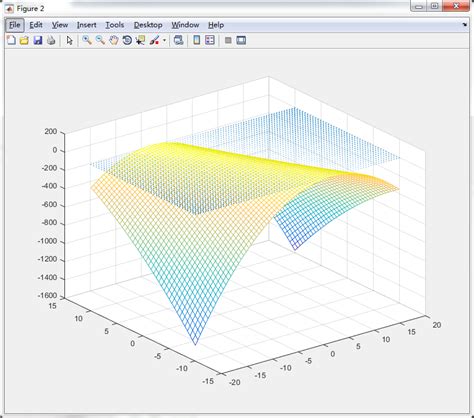This screenshot has height=418, width=474.
Task: Show plot tools and dock figure
Action: [241, 40]
